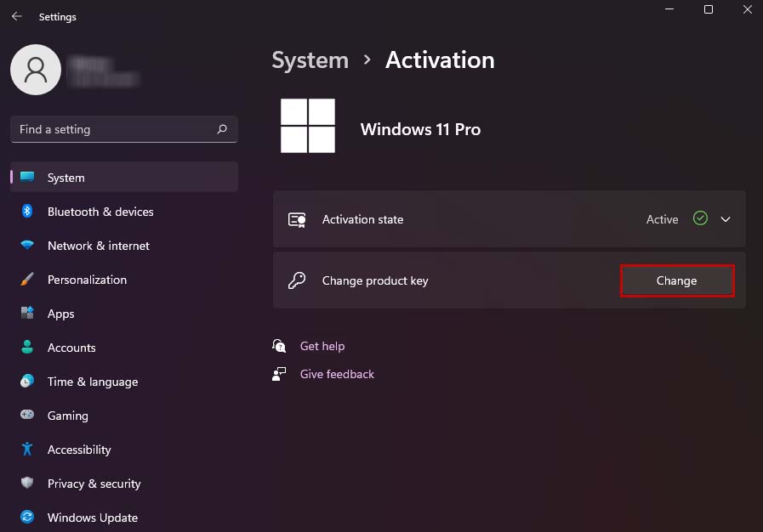The width and height of the screenshot is (763, 532).
Task: Click the Change button for product key
Action: [x=676, y=280]
